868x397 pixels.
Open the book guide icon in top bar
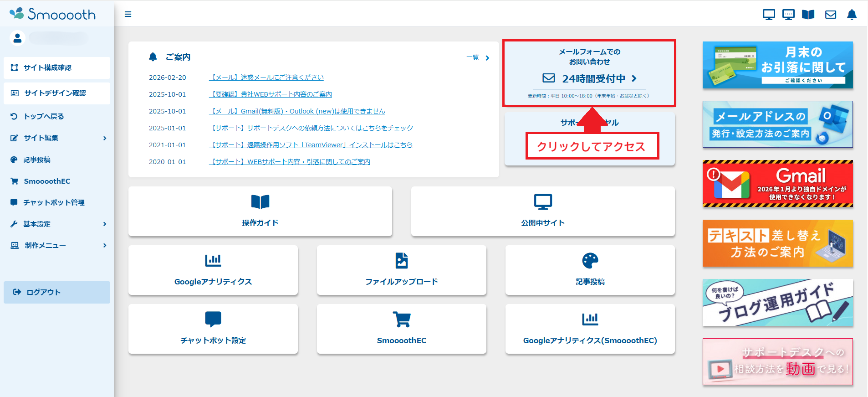click(808, 15)
